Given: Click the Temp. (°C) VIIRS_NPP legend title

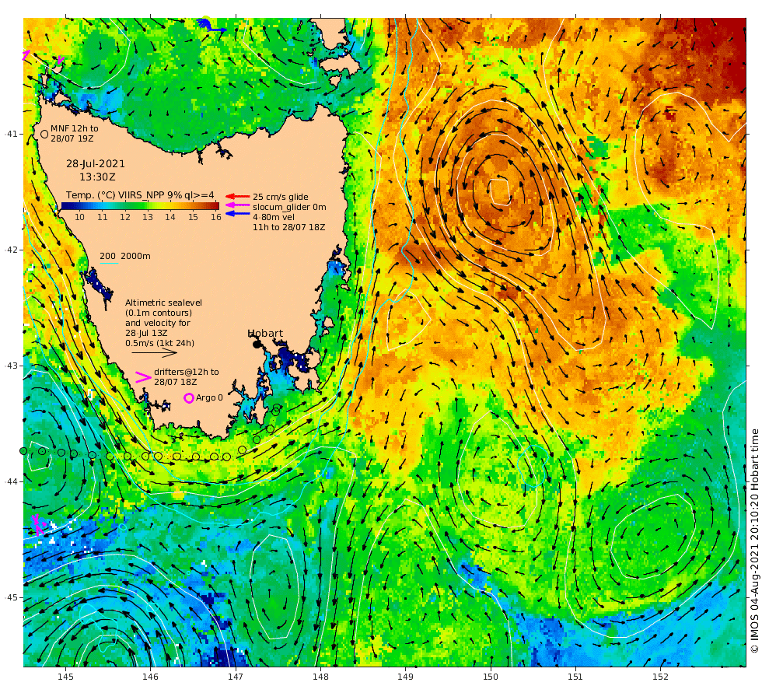Looking at the screenshot, I should [x=140, y=195].
